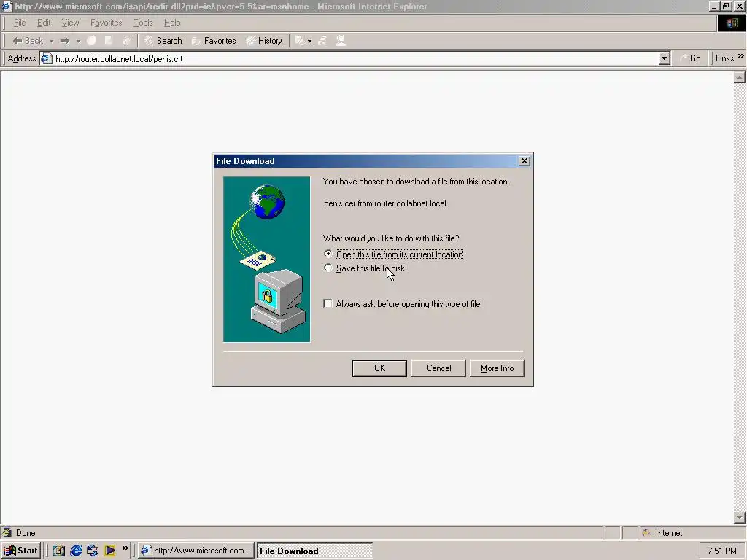Click the address bar URL field
Screen dimensions: 747x560
355,58
